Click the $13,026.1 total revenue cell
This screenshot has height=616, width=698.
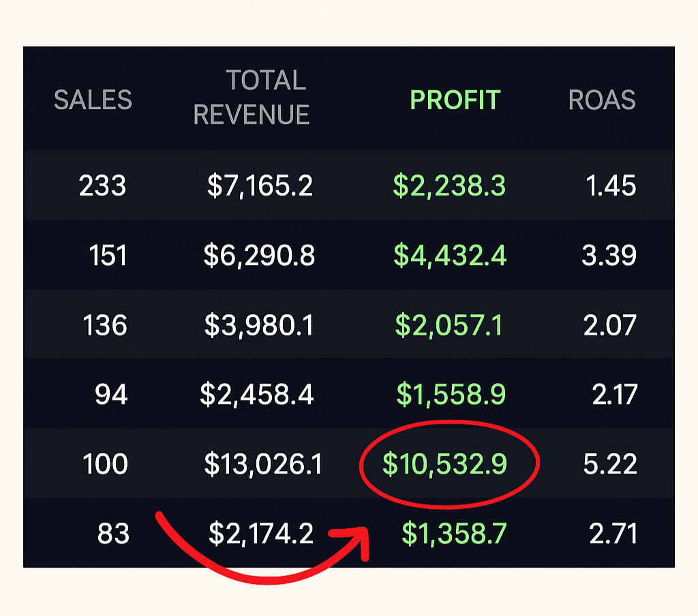[x=263, y=464]
